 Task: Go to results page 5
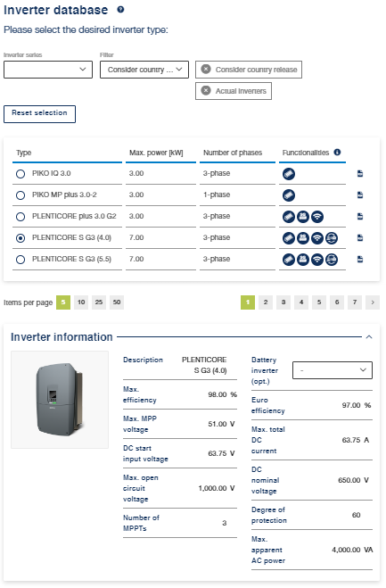[319, 302]
